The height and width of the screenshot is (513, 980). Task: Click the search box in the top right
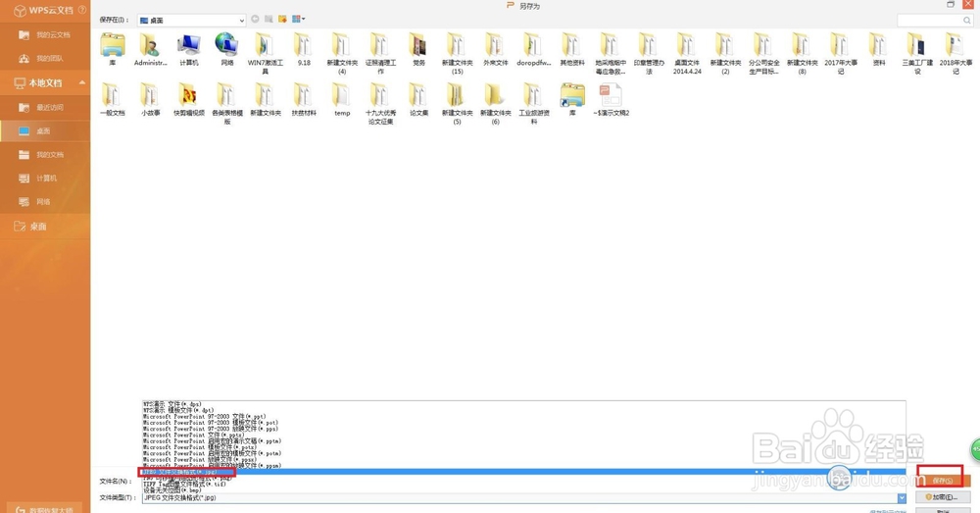[935, 21]
